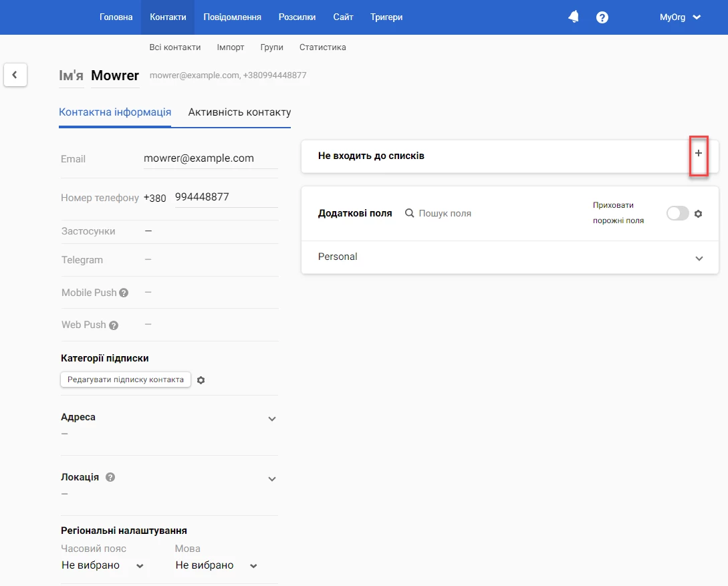Add contact to a list with plus icon
728x586 pixels.
click(x=699, y=153)
